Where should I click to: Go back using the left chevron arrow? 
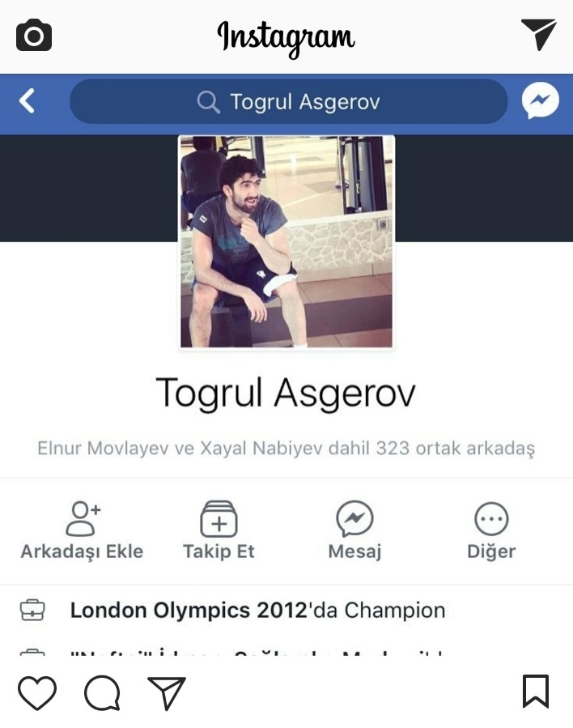pyautogui.click(x=27, y=100)
